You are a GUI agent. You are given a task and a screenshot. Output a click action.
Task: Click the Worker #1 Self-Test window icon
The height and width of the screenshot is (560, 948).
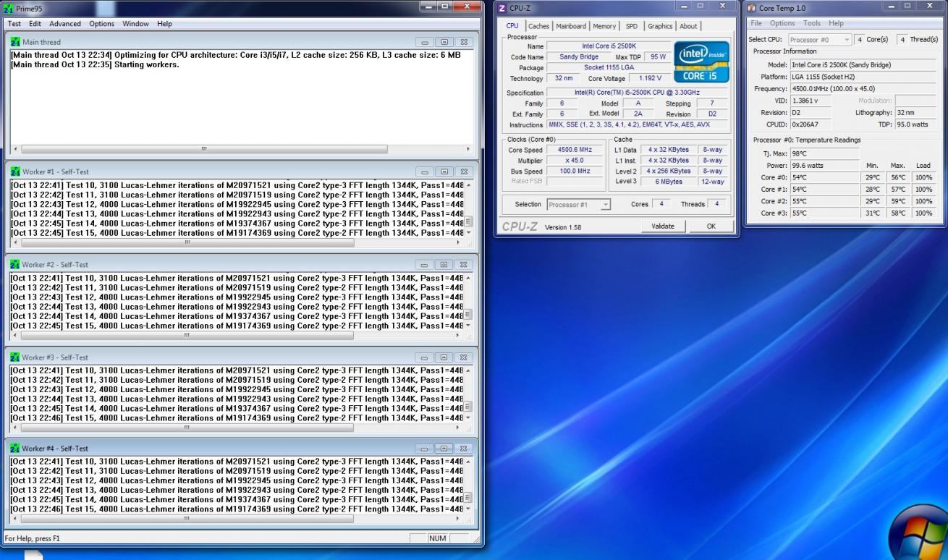pyautogui.click(x=15, y=172)
